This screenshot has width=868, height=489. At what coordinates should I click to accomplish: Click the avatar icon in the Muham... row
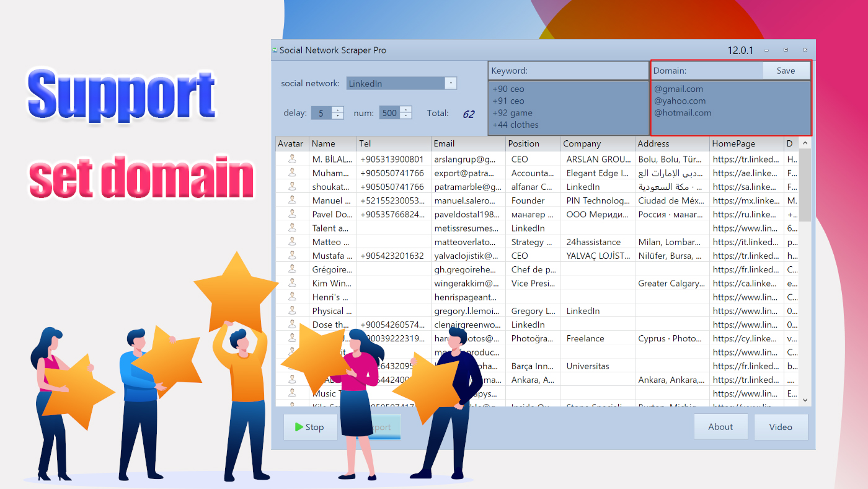point(292,173)
